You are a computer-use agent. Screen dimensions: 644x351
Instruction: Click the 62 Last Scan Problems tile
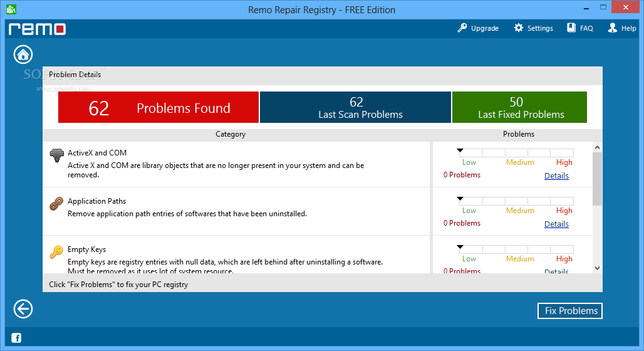coord(356,107)
